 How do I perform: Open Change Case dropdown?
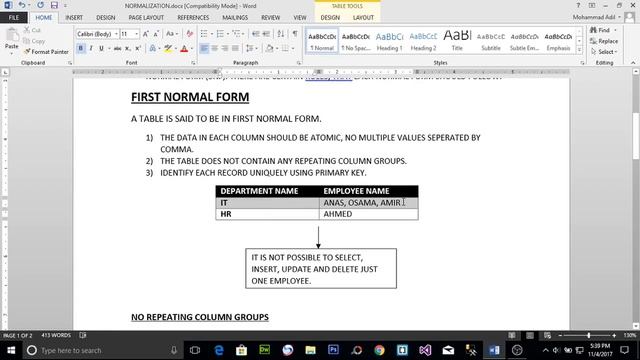[172, 34]
